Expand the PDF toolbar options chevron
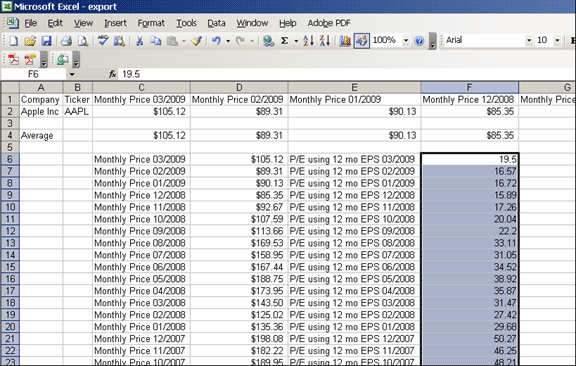576x366 pixels. [43, 60]
